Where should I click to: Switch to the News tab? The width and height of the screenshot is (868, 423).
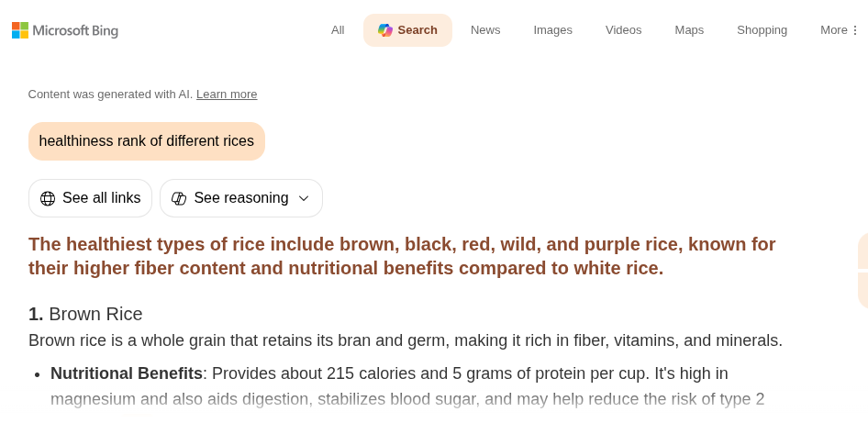(x=485, y=30)
